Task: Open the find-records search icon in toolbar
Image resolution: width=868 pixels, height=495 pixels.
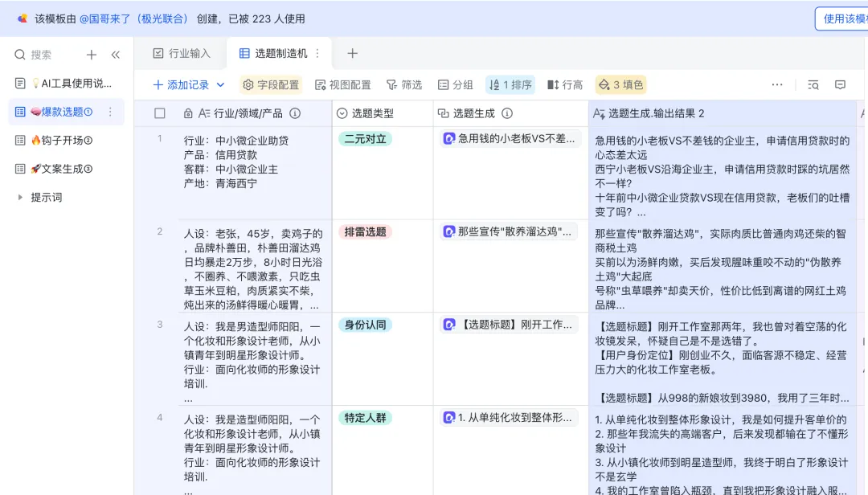Action: point(813,84)
